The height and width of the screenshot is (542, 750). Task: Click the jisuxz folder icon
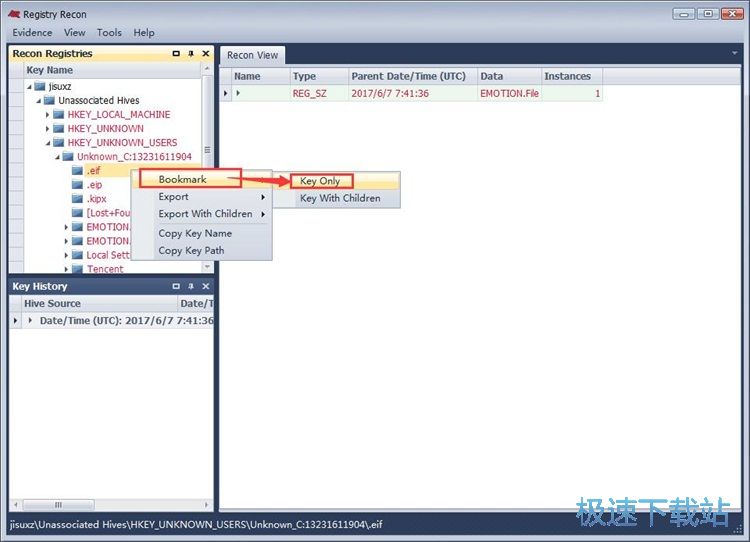(x=40, y=87)
